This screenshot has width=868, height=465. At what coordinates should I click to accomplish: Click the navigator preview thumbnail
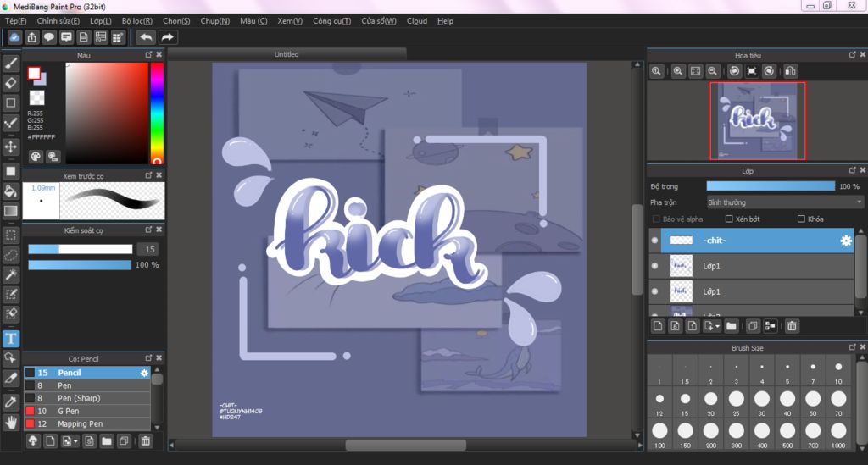758,121
